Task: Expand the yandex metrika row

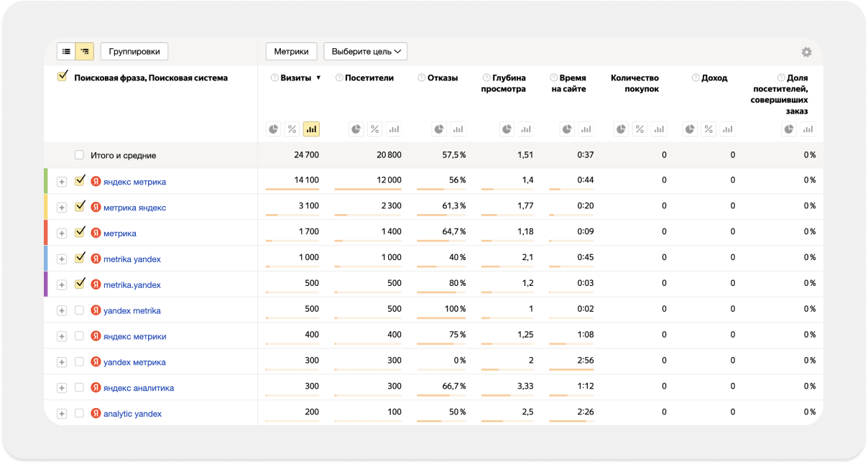Action: 61,311
